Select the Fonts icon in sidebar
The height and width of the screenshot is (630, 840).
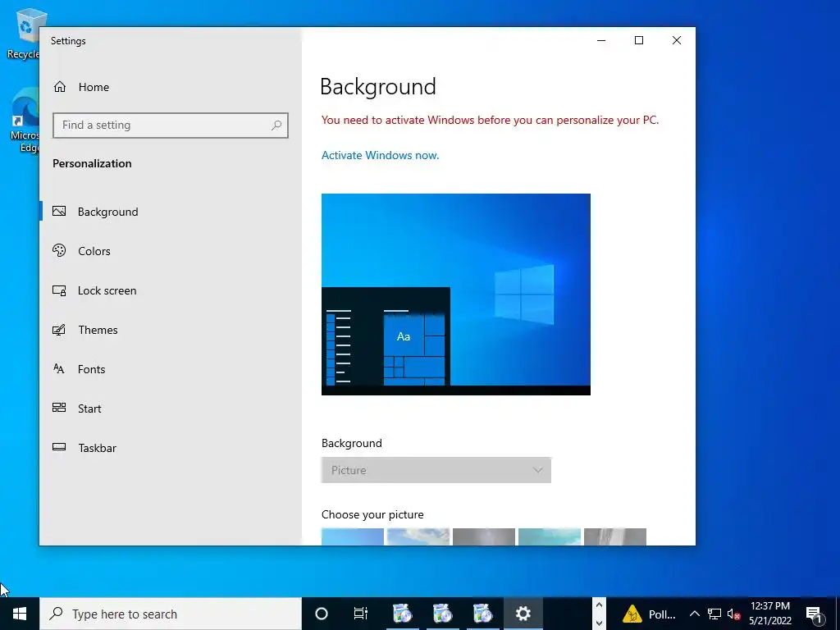pos(59,368)
